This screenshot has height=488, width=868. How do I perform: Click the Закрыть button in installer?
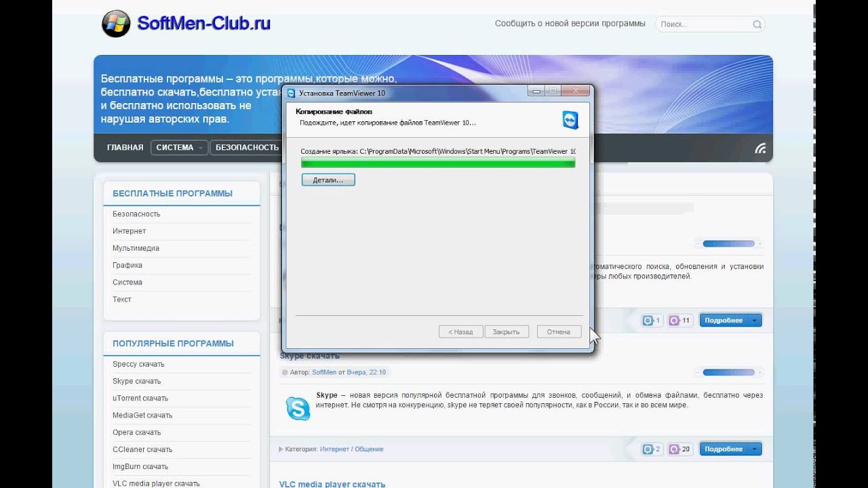point(506,332)
